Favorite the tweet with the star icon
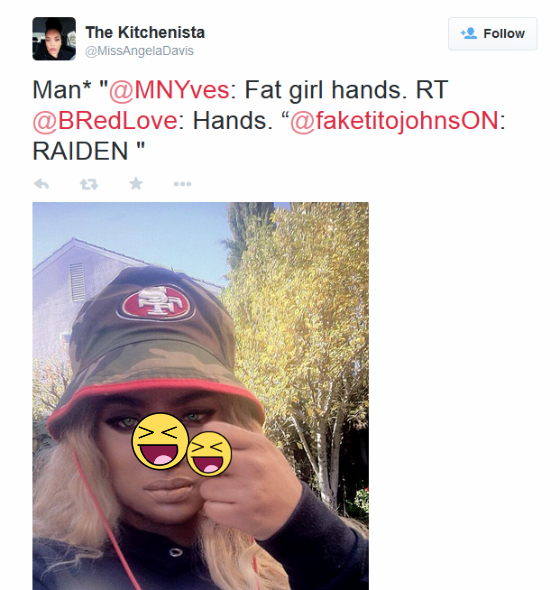This screenshot has height=590, width=560. coord(136,184)
